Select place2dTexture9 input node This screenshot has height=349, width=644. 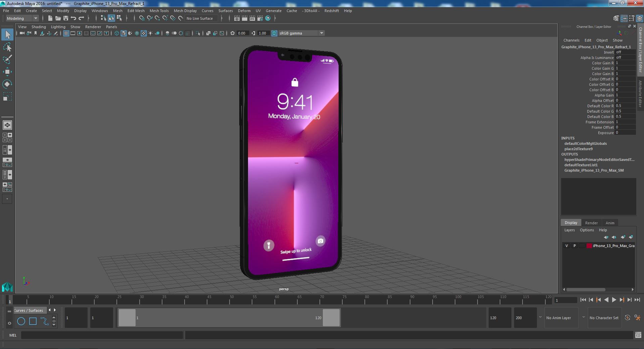pyautogui.click(x=578, y=149)
